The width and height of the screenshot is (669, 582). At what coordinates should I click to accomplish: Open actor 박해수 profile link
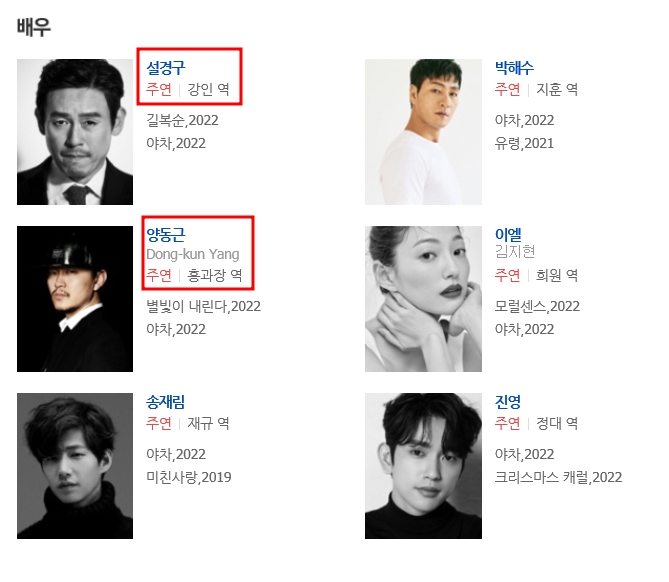pos(514,67)
